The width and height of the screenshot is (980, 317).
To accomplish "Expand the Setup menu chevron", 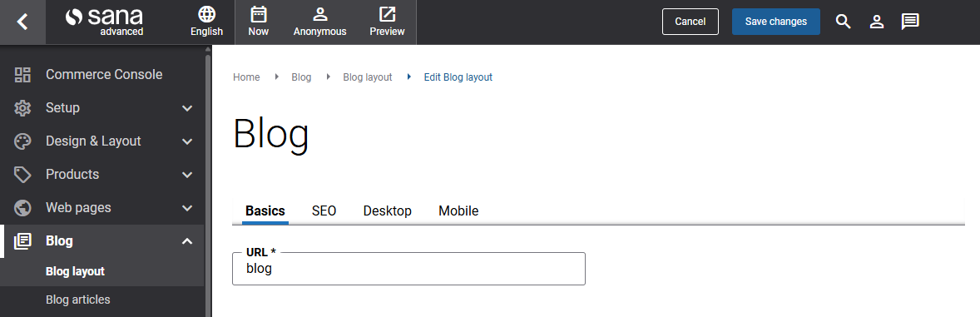I will [187, 108].
